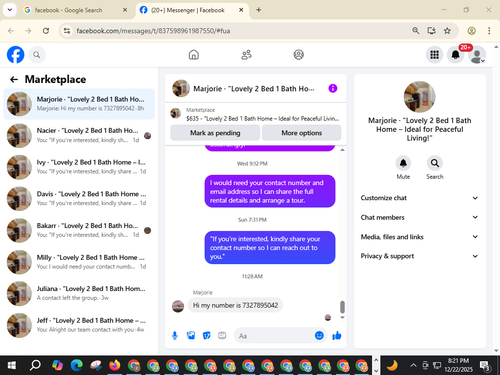
Task: Click the Mark as pending button
Action: (215, 133)
